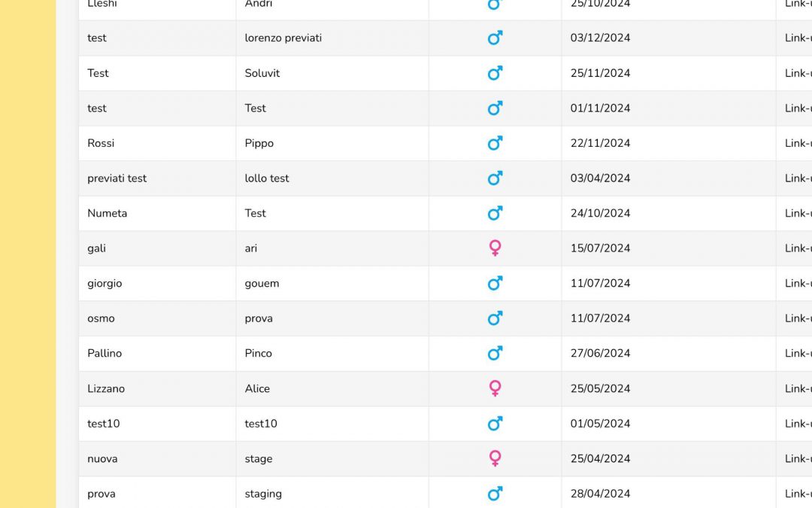Click the male icon in osmo prova row
The height and width of the screenshot is (508, 812).
(x=495, y=318)
